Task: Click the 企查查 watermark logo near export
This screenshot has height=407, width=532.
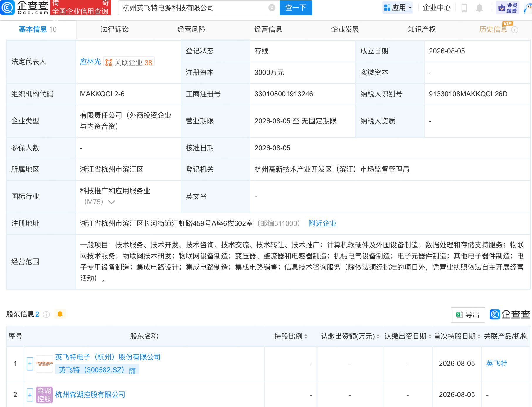Action: 510,314
